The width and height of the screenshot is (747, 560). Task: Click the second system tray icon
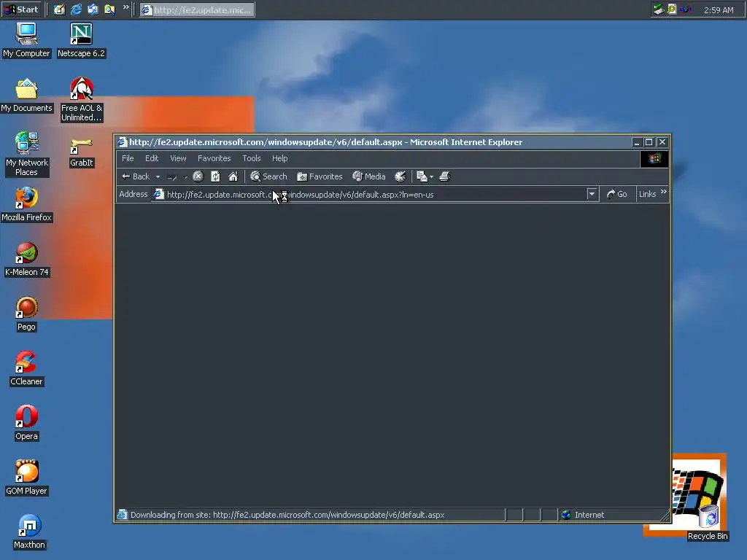tap(672, 9)
